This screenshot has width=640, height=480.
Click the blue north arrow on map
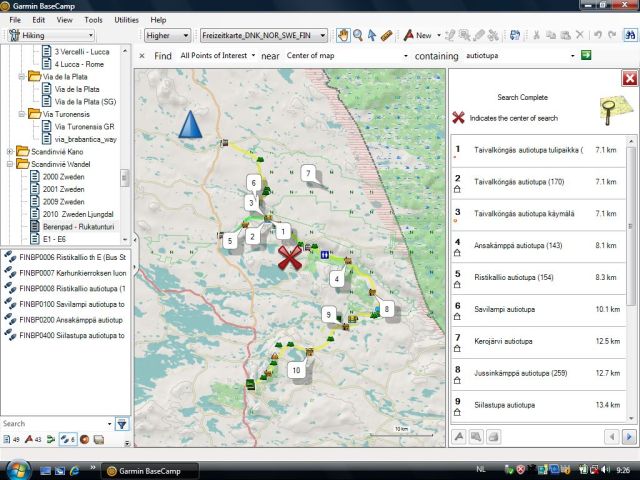(x=190, y=125)
